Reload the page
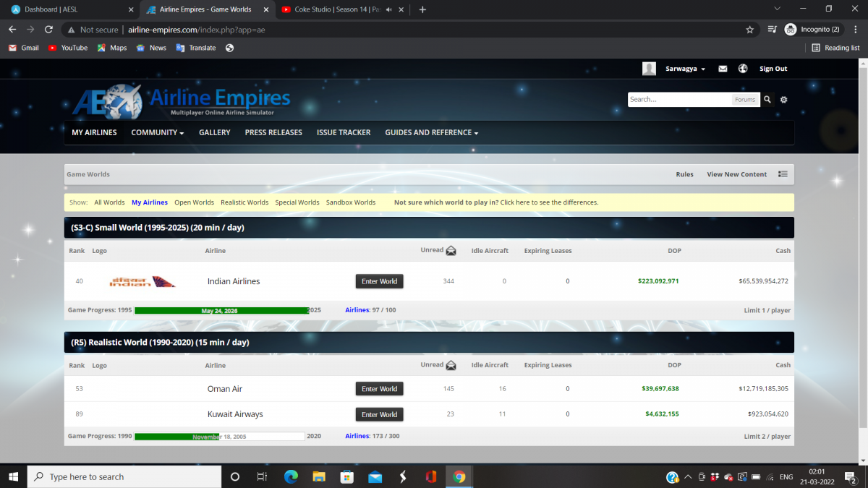 (x=48, y=30)
